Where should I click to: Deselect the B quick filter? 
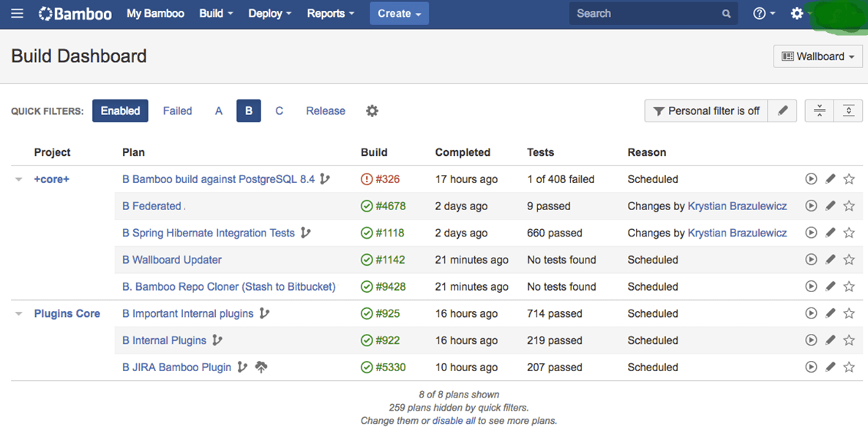[249, 111]
